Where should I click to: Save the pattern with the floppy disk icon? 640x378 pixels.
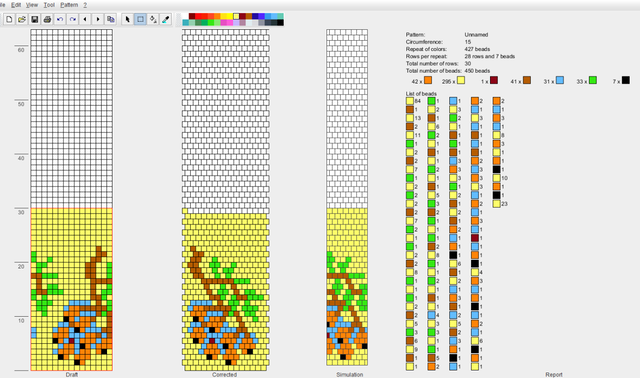35,19
